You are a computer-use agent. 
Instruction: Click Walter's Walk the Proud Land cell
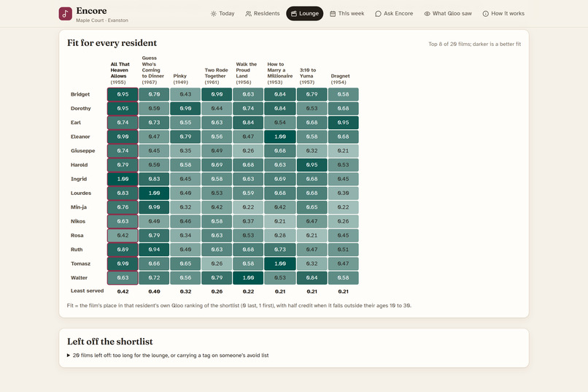pos(248,278)
